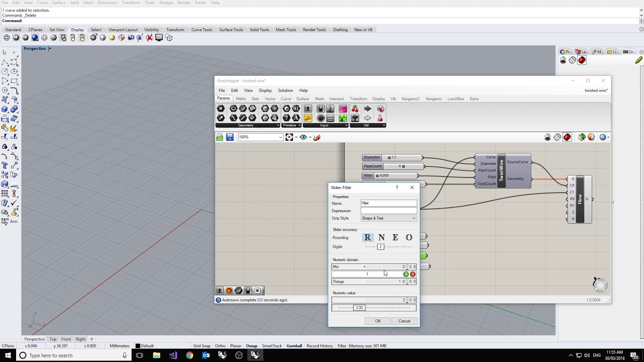Image resolution: width=644 pixels, height=362 pixels.
Task: Click the clock icon in Grasshopper bottom bar
Action: [229, 291]
